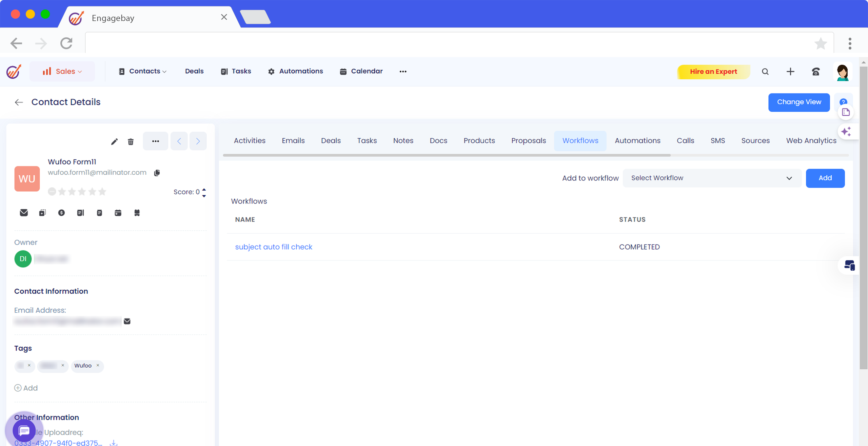The height and width of the screenshot is (446, 868).
Task: Expand the Sales module dropdown
Action: pos(62,72)
